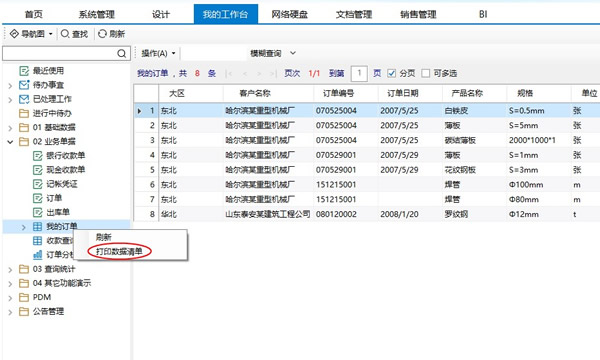Expand the 03 查询统计 folder
Screen dimensions: 600x360
(x=10, y=270)
